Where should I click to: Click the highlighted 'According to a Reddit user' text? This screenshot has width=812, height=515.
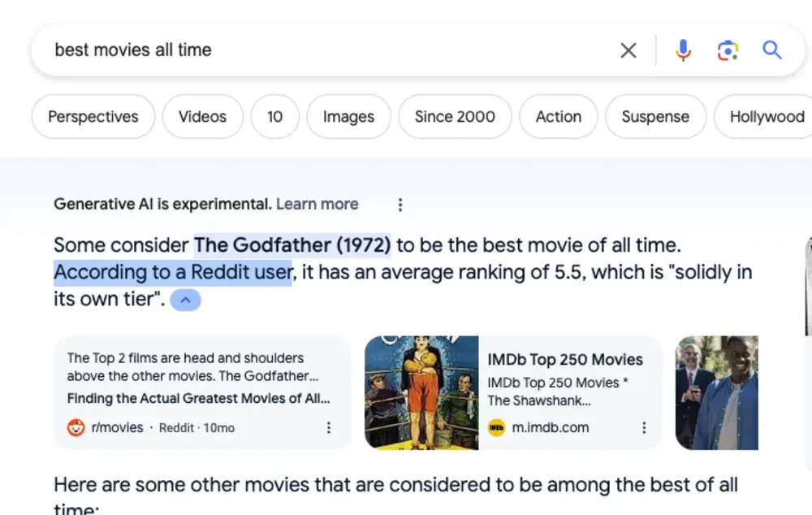click(x=173, y=272)
